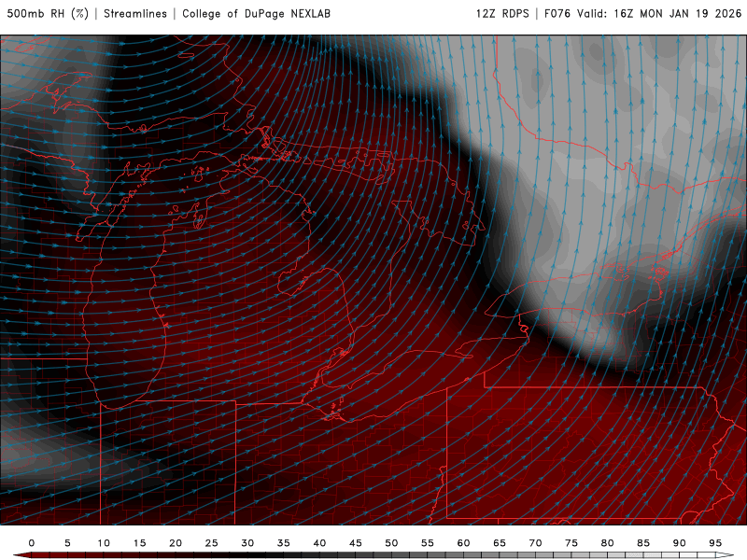The height and width of the screenshot is (560, 747).
Task: Click the "45" value on the color scale
Action: (x=356, y=543)
